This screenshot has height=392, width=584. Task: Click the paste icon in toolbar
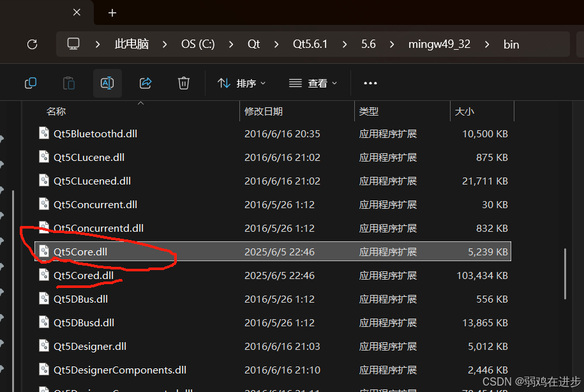click(x=69, y=83)
